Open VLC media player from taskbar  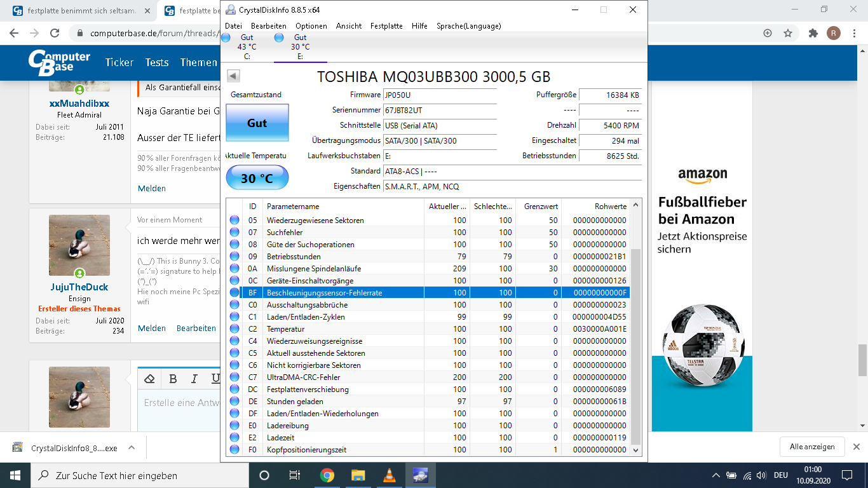[x=390, y=475]
